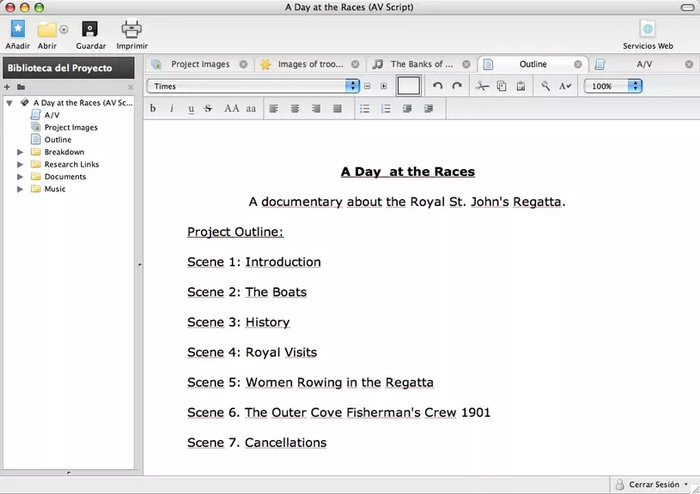This screenshot has width=700, height=494.
Task: Save with the Guardar disk icon
Action: tap(90, 29)
